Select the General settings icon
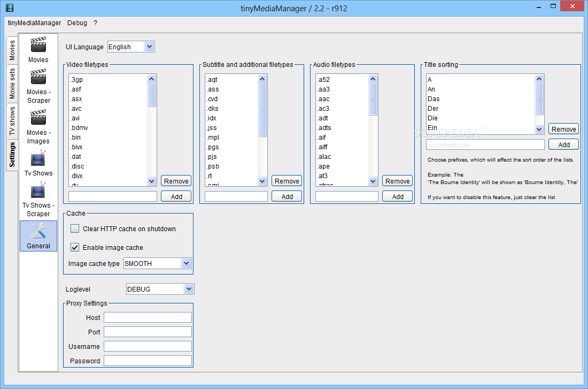Screen dimensions: 588x389 (38, 236)
